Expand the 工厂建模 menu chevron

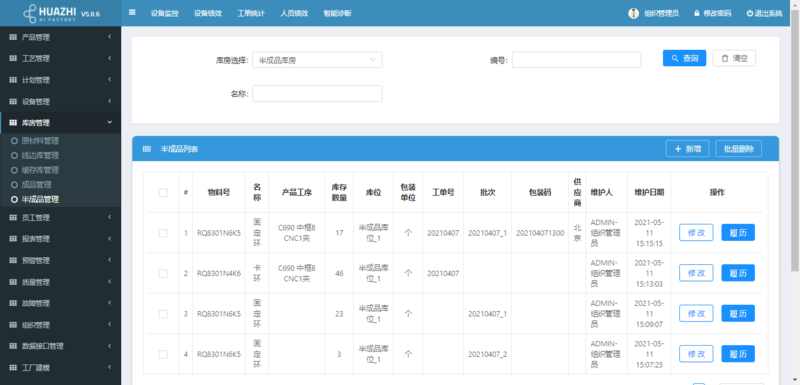point(110,367)
